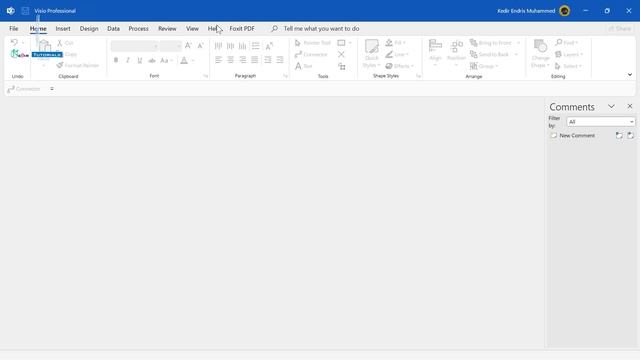This screenshot has width=640, height=360.
Task: Open the Comments filter combo box
Action: [600, 122]
